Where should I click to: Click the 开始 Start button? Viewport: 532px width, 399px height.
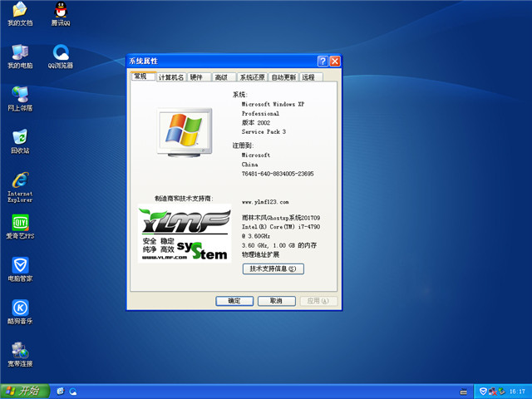[x=25, y=392]
